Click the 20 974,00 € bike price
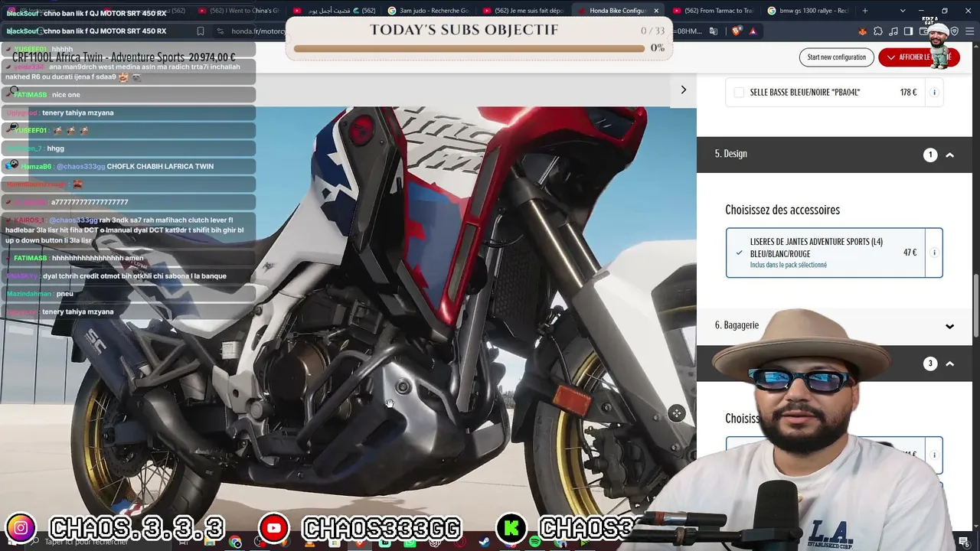980x551 pixels. tap(212, 57)
